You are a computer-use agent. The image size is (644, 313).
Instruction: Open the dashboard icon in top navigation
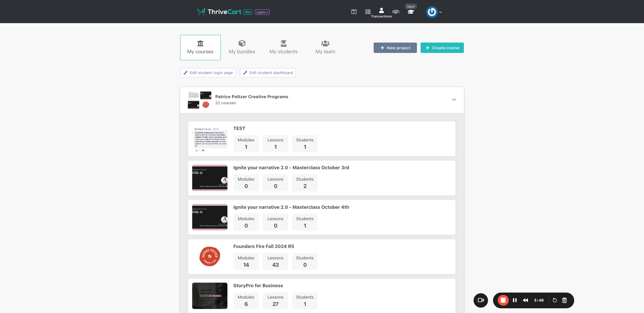(354, 12)
